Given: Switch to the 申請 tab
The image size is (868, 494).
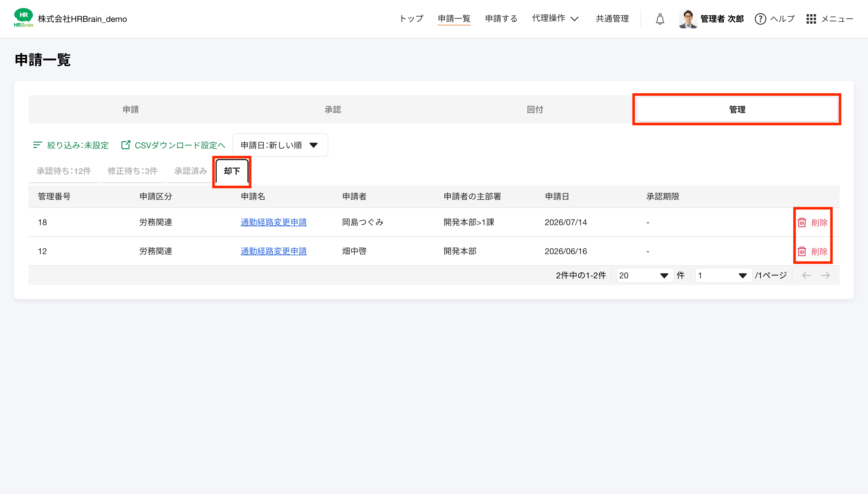Looking at the screenshot, I should pyautogui.click(x=130, y=110).
